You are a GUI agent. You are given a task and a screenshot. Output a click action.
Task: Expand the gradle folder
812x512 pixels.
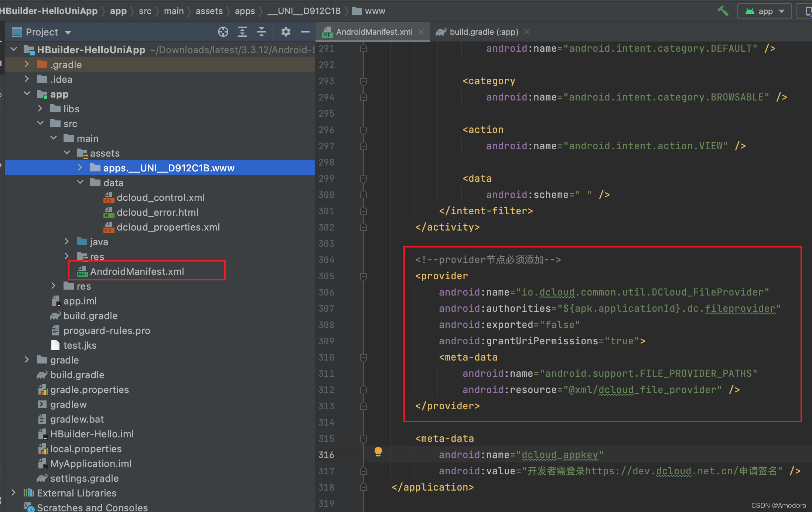[27, 360]
